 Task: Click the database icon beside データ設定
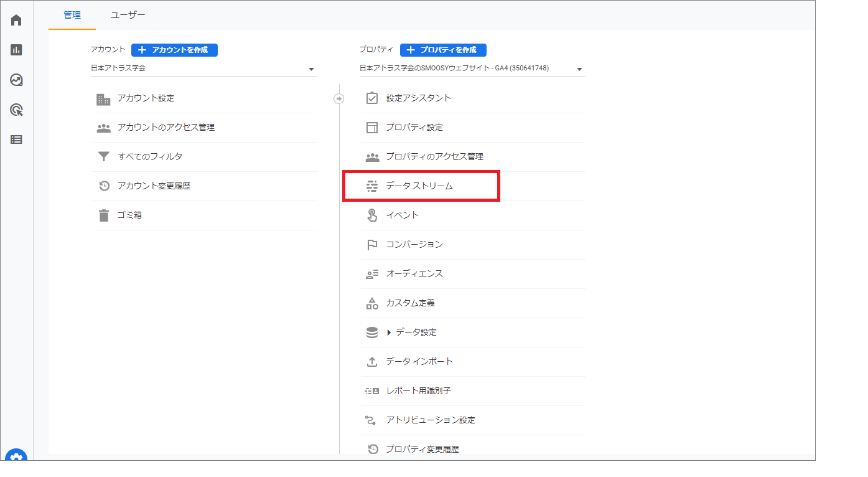372,333
